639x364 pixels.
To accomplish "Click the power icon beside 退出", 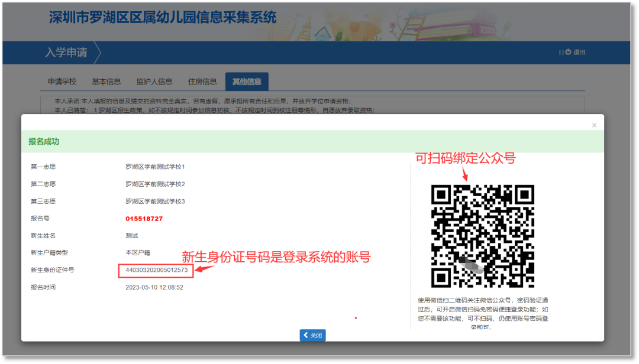I will 568,52.
